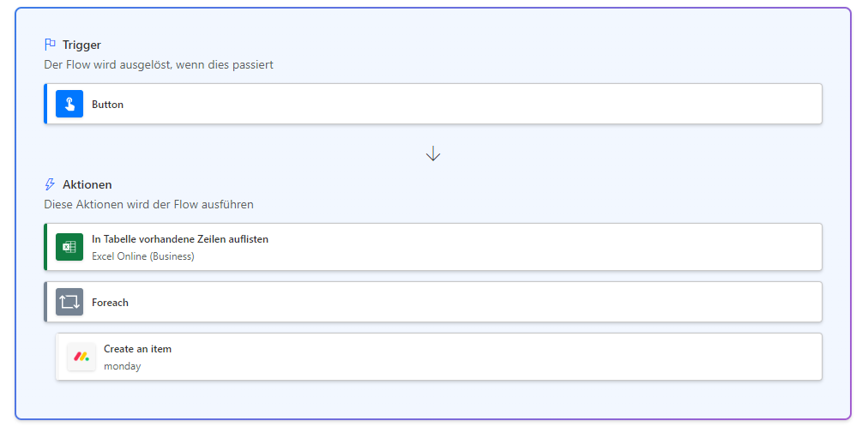Click the green accent bar on Excel card
868x427 pixels.
click(45, 247)
